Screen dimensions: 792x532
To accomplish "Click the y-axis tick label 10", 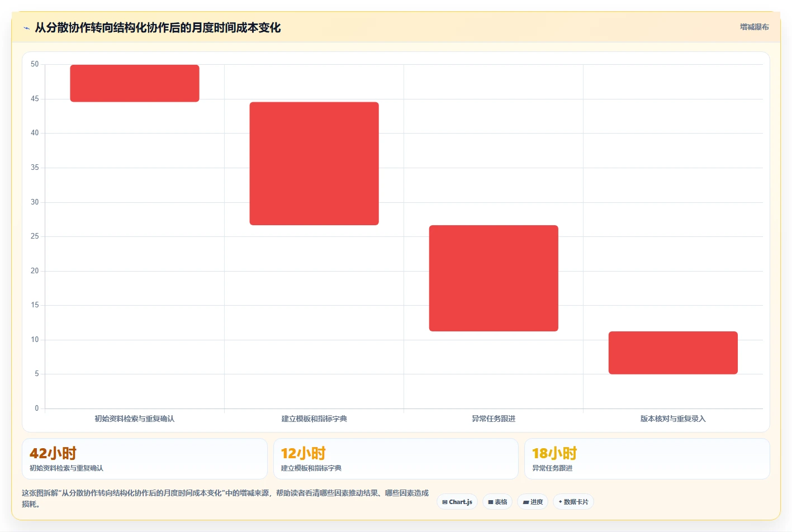I will (x=35, y=340).
